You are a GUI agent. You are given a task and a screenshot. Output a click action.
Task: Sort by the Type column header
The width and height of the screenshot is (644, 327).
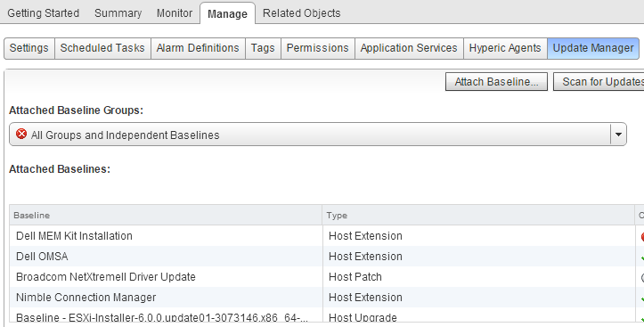(478, 216)
